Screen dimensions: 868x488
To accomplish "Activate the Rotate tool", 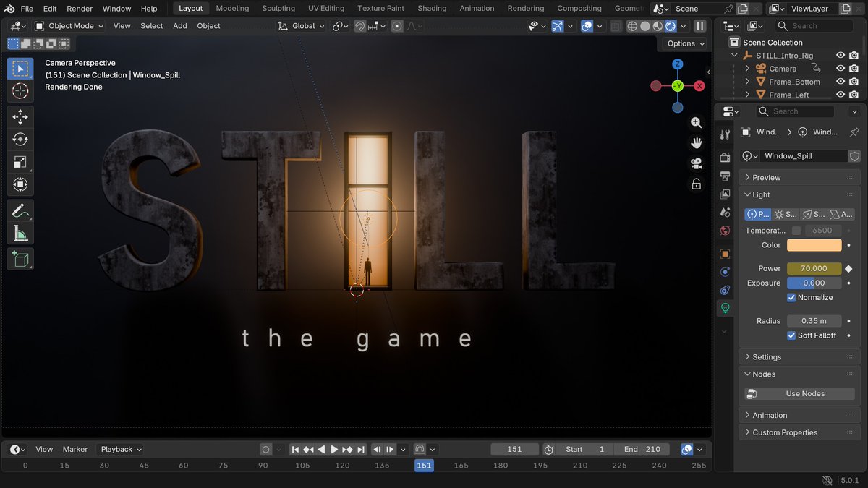I will [20, 140].
